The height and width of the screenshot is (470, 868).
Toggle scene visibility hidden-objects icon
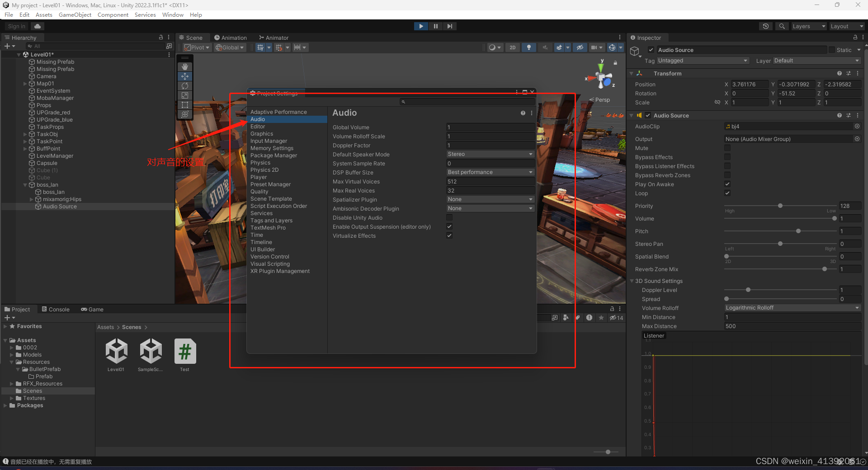click(580, 47)
